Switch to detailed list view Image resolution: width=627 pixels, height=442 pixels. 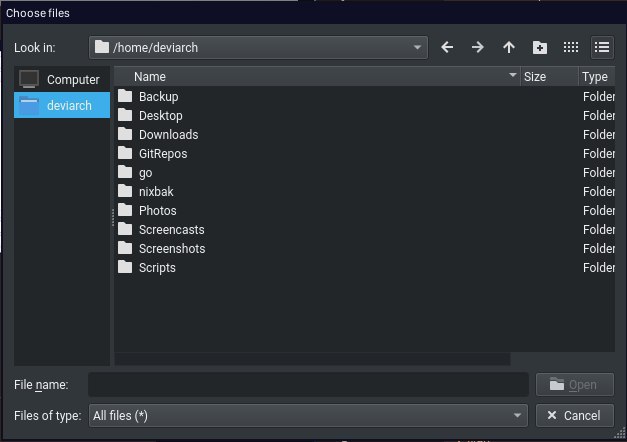(x=602, y=48)
